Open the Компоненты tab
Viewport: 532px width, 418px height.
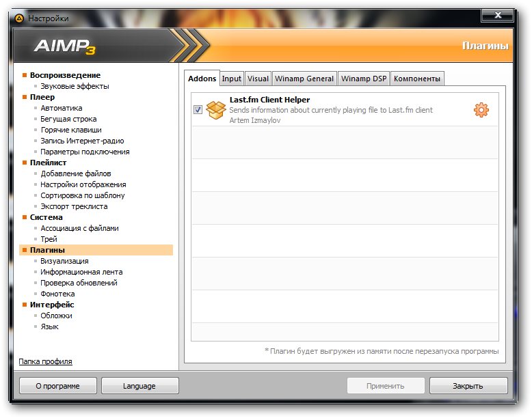[417, 79]
